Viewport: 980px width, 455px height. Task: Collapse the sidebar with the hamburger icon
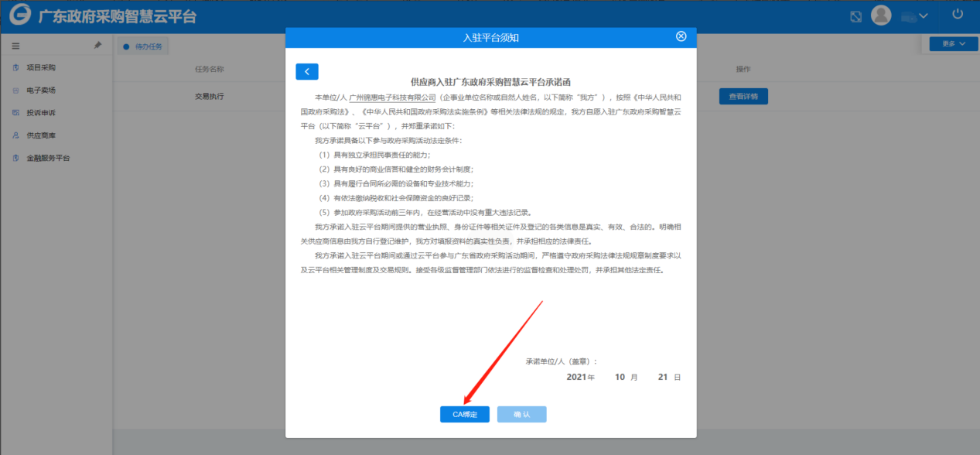pyautogui.click(x=15, y=46)
